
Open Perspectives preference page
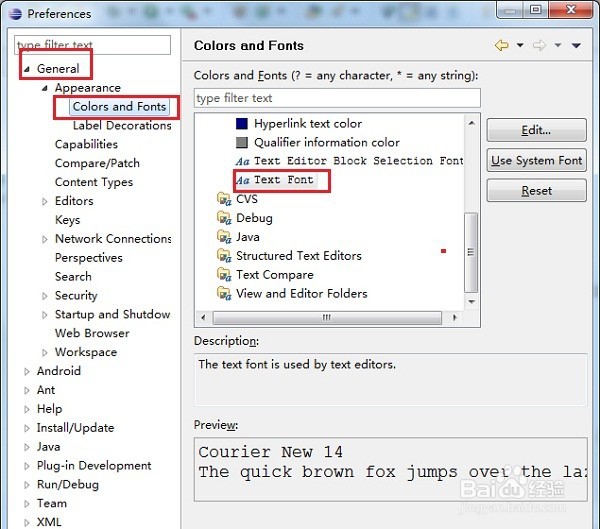89,258
